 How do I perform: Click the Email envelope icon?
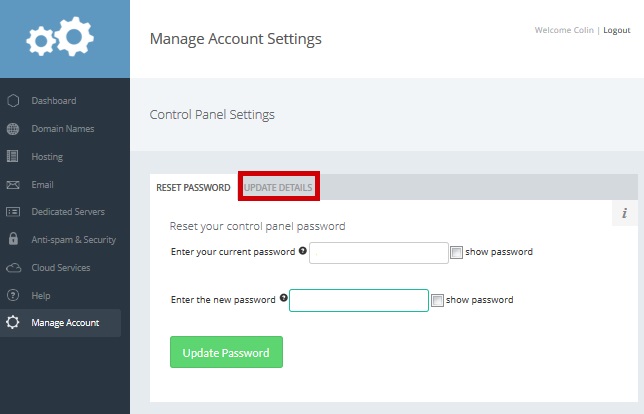[x=13, y=185]
